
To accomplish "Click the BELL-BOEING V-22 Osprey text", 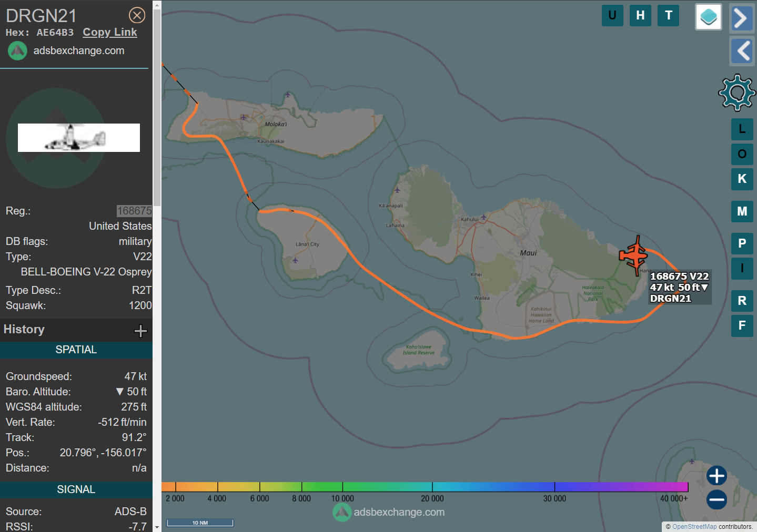I will click(86, 272).
